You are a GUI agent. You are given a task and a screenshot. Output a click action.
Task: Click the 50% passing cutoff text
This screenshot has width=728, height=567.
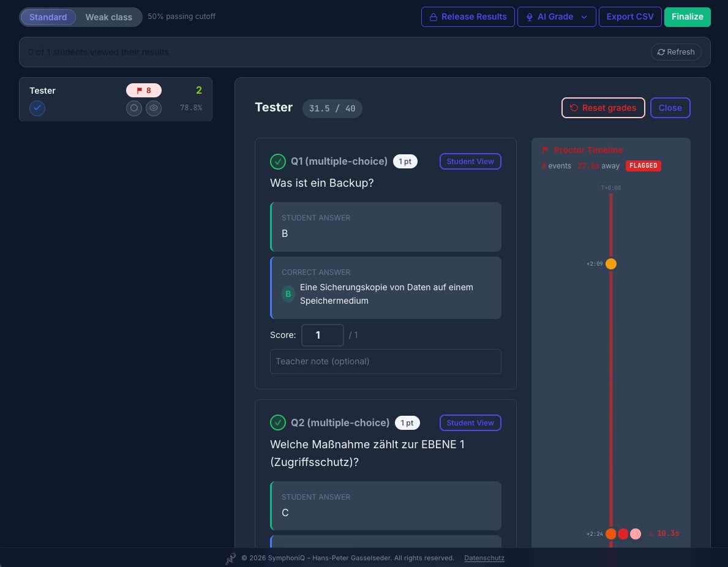(181, 17)
